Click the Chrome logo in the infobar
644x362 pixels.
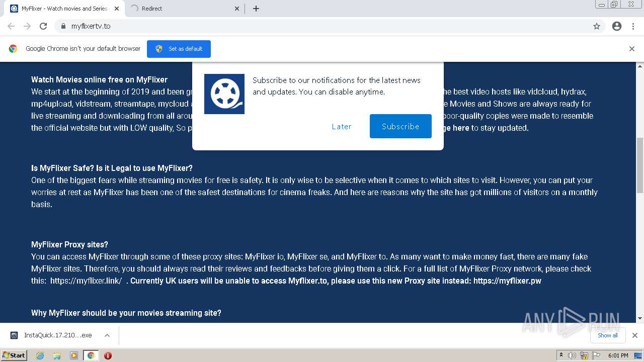point(13,49)
